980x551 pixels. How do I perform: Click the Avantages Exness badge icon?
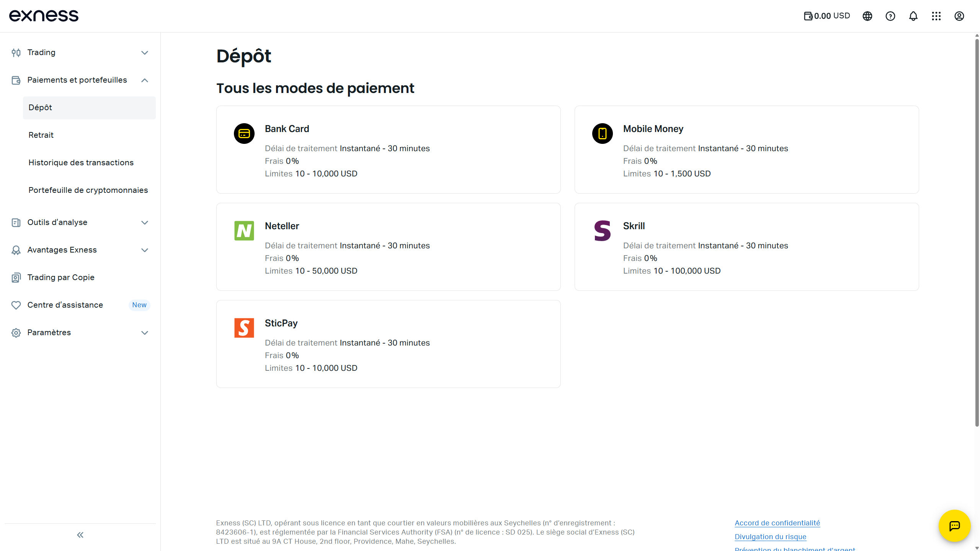point(16,250)
